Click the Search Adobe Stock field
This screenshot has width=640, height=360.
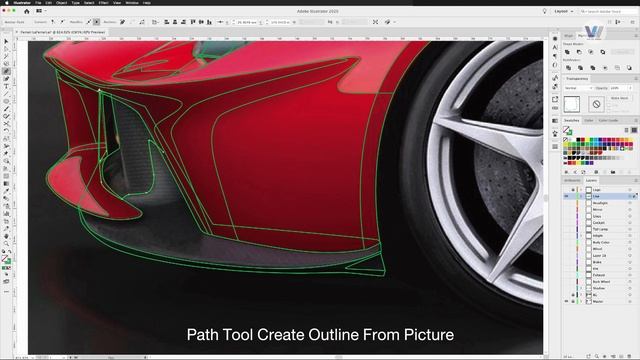(x=608, y=11)
